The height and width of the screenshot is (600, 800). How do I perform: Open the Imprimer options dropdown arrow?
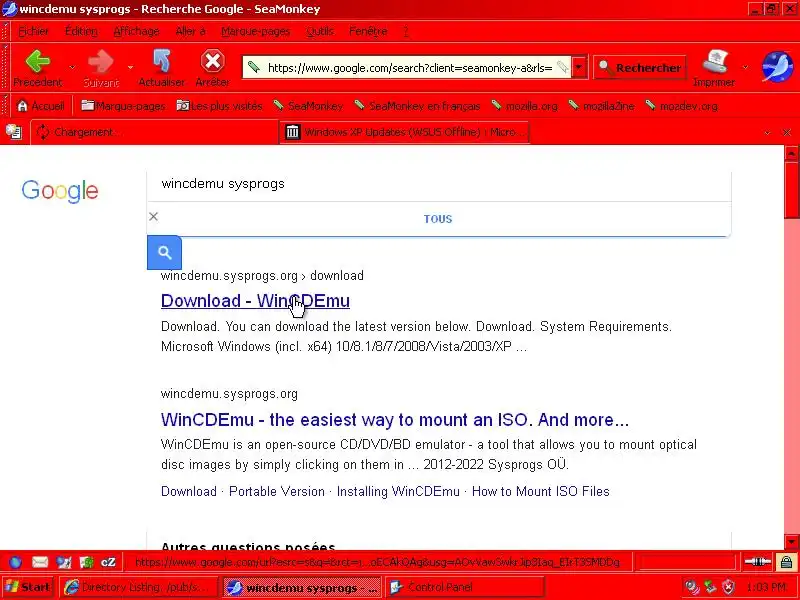(745, 67)
